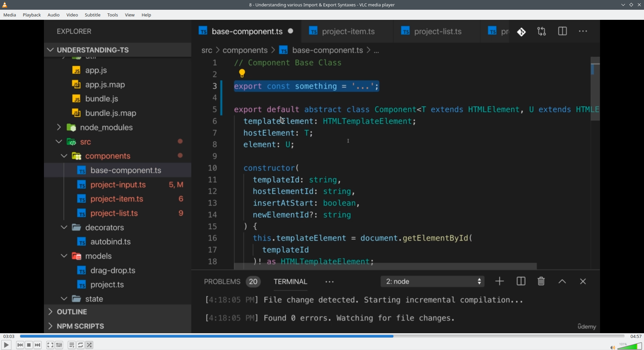Collapse the state folder
The image size is (644, 350).
pos(64,299)
